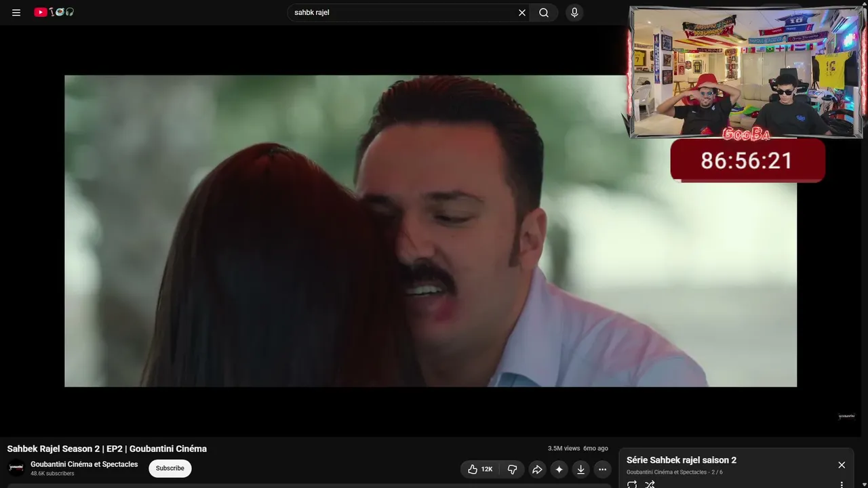Screen dimensions: 868x488
Task: Click the '48.6K subscribers' text
Action: (52, 474)
